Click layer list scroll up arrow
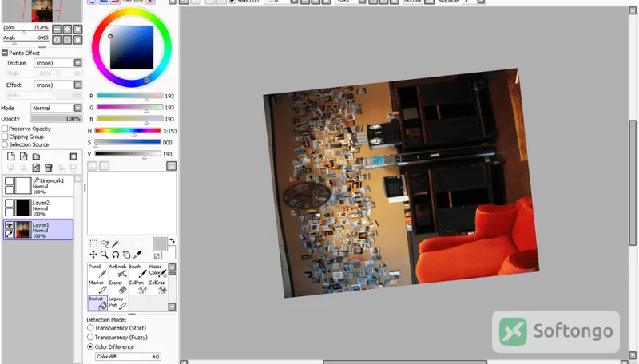 [x=78, y=178]
